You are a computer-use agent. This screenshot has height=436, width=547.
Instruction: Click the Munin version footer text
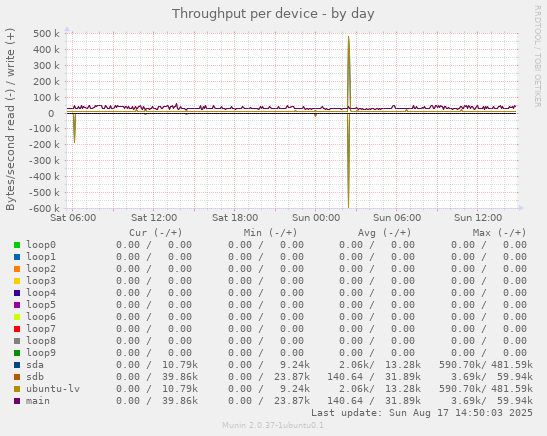tap(273, 425)
